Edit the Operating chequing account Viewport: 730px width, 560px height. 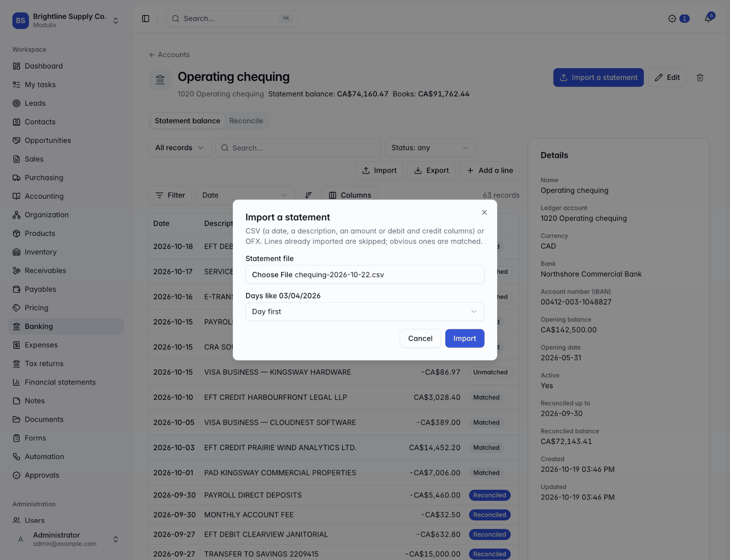pos(667,78)
